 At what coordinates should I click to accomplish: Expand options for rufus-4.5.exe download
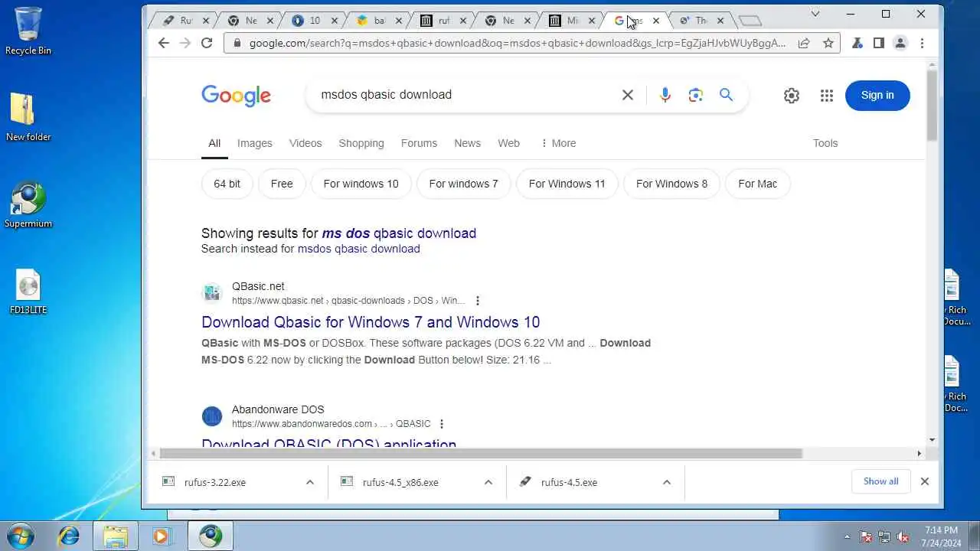pyautogui.click(x=667, y=482)
